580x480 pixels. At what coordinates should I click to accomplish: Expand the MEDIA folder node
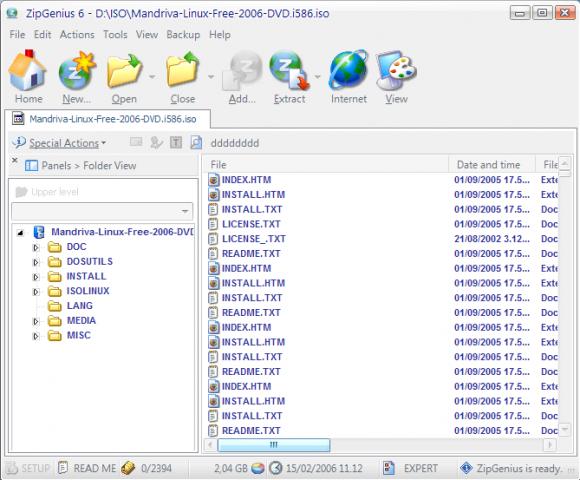[x=36, y=321]
